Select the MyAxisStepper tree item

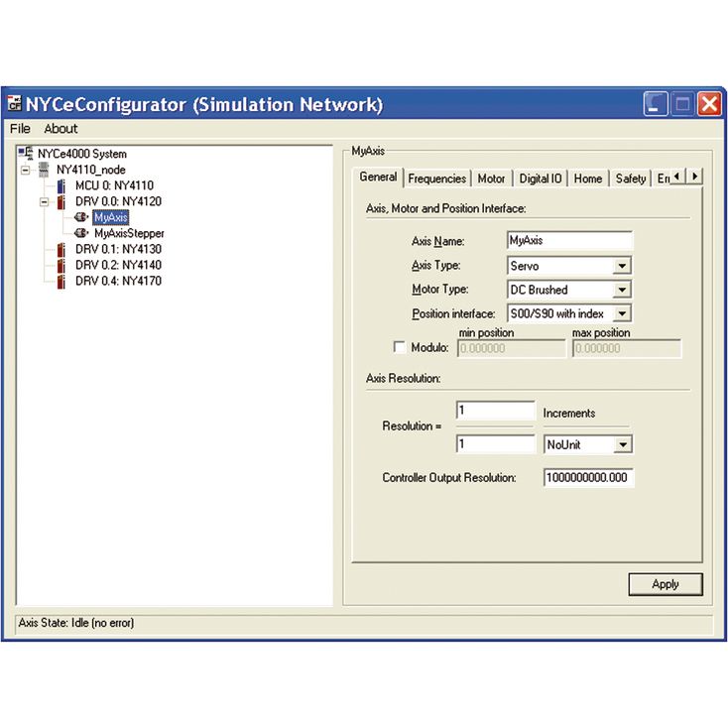[129, 233]
